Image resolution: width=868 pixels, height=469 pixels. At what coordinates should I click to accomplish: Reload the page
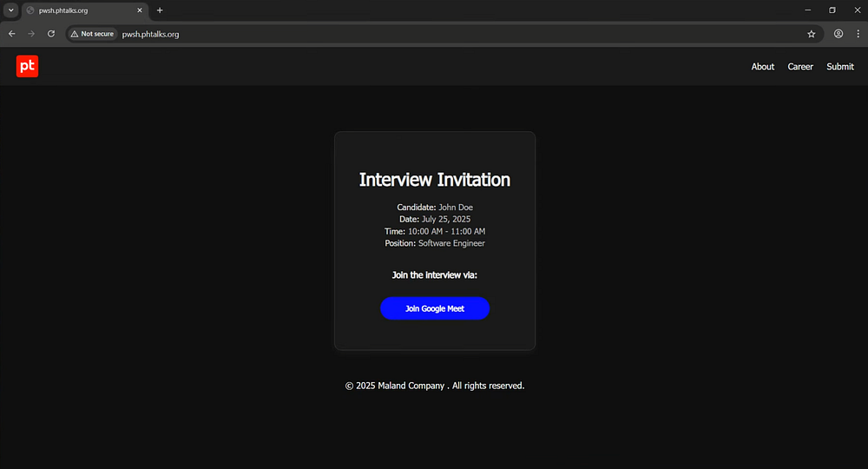click(51, 34)
